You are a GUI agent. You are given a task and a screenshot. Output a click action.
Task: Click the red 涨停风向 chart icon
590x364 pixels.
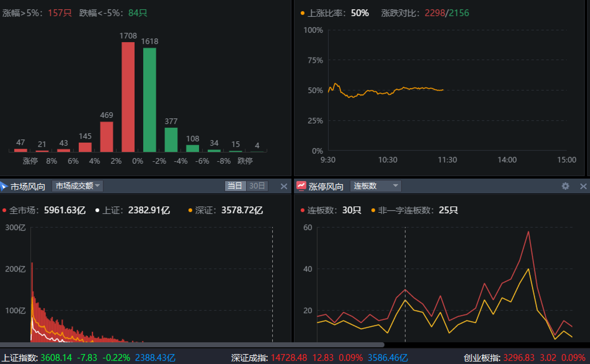[301, 186]
